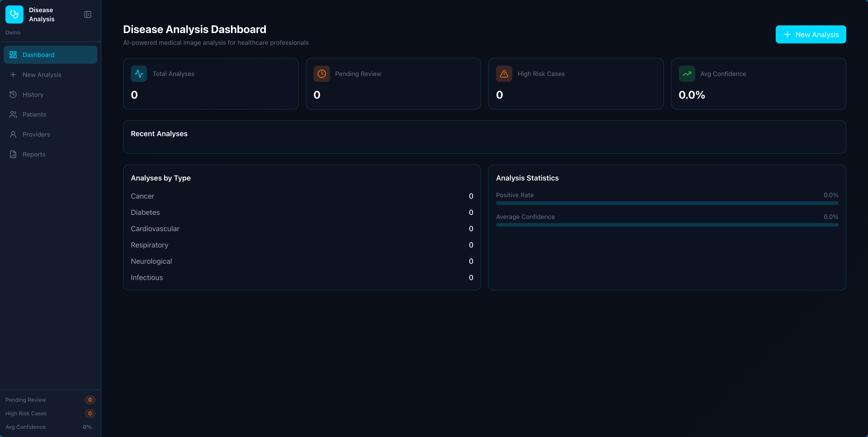
Task: Click the Avg Confidence 0% value in the sidebar
Action: coord(87,427)
